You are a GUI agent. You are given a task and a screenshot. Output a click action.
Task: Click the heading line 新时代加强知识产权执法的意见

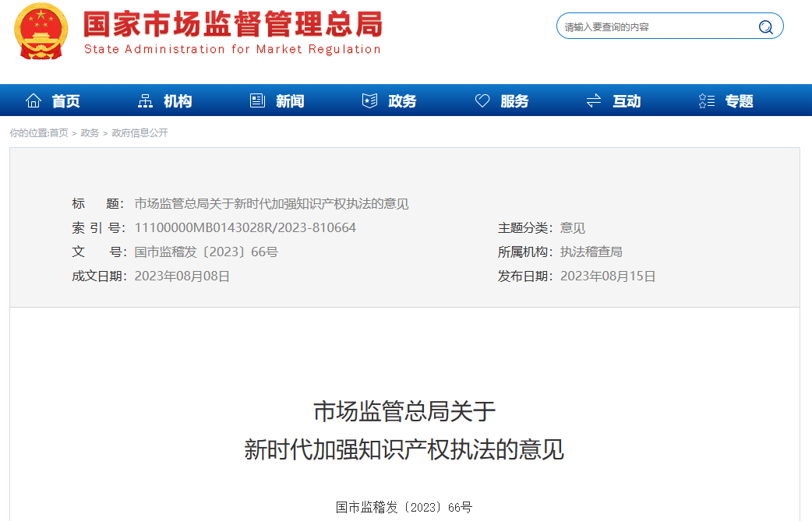pyautogui.click(x=404, y=449)
